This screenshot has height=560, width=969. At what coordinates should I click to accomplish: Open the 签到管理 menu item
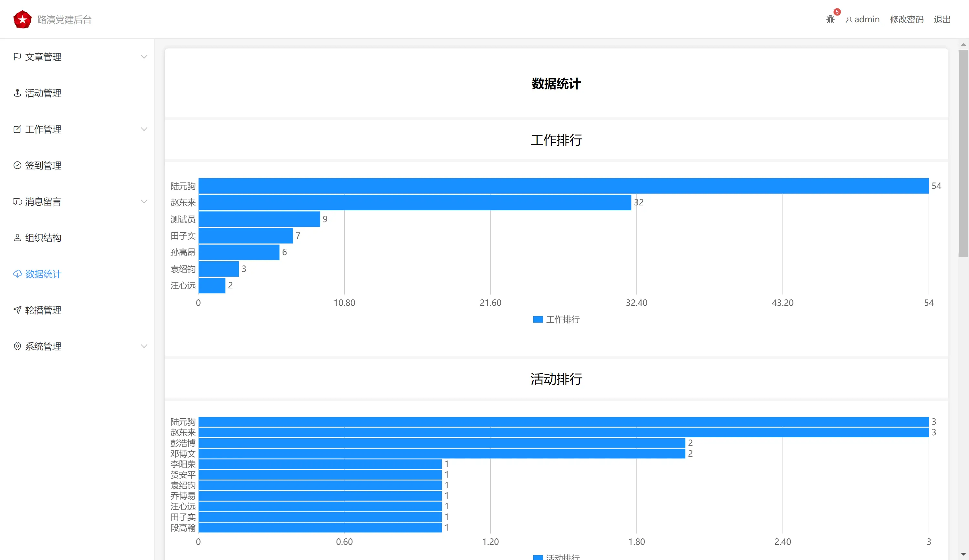(x=77, y=165)
